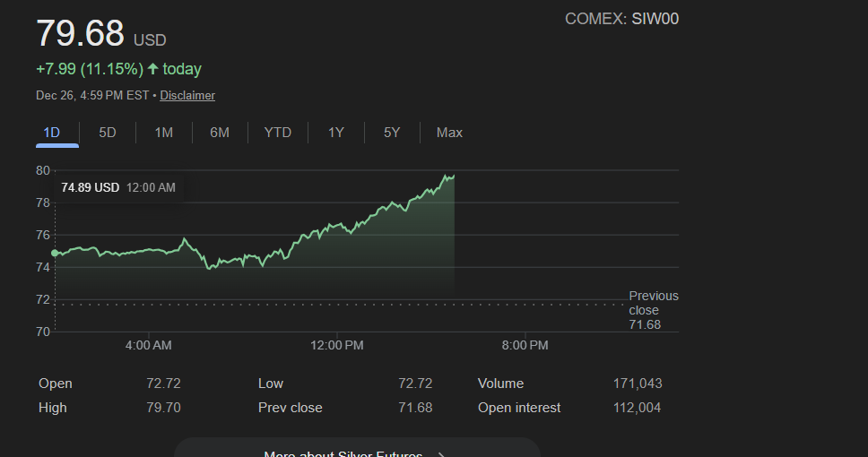Show the Max chart range
Viewport: 868px width, 457px height.
click(449, 133)
